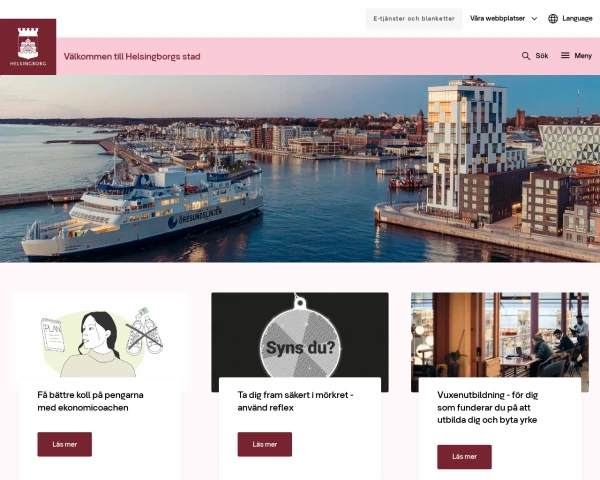Click Läs mer under ekonomicoachen card
This screenshot has width=600, height=480.
[65, 444]
